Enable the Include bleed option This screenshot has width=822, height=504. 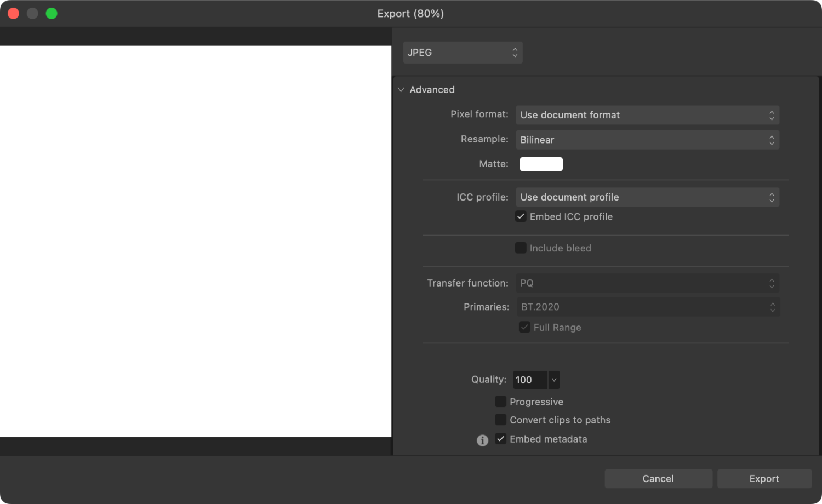[x=520, y=248]
